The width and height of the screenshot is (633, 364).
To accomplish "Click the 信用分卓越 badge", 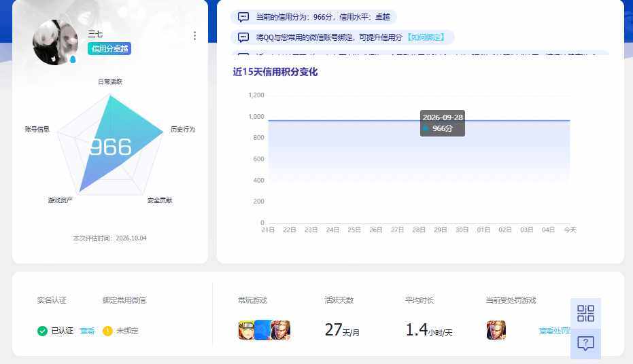I will coord(109,49).
